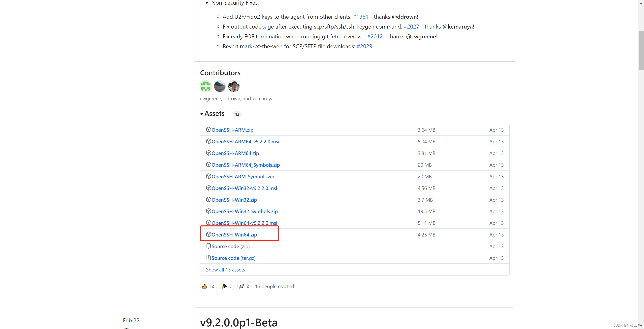Expand list via Show all 13 assets

[x=225, y=270]
